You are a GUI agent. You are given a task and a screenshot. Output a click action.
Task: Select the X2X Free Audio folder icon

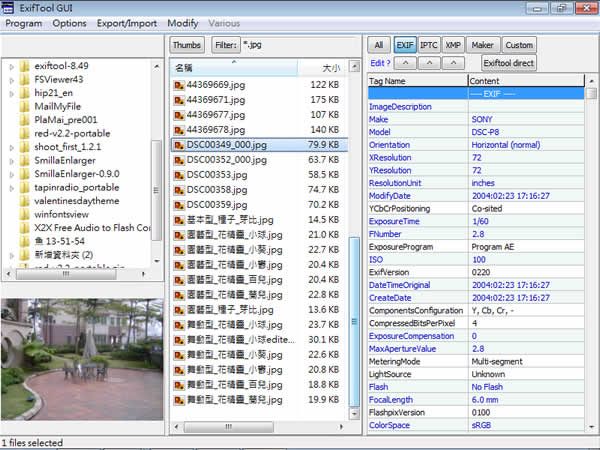click(x=24, y=228)
